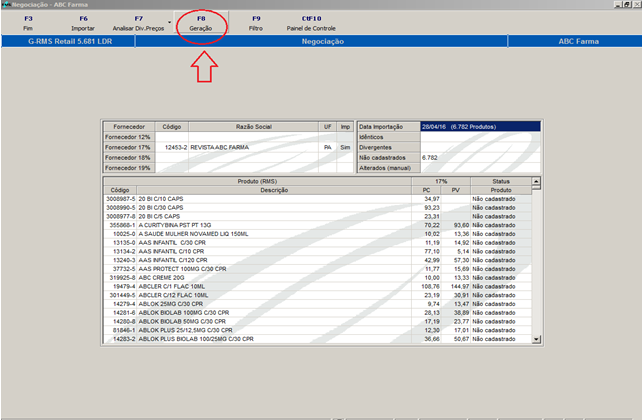
Task: Select row AAS INFANTIL C/30 CPR
Action: click(x=317, y=243)
